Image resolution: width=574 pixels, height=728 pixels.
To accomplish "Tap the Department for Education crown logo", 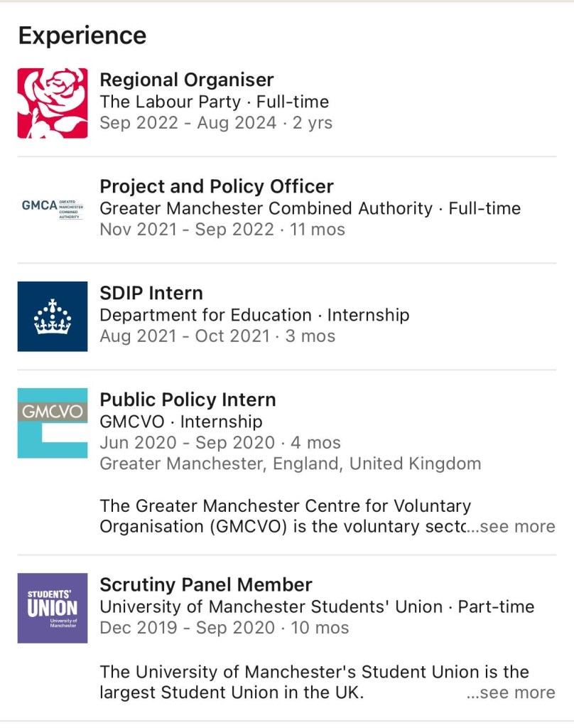I will (53, 316).
